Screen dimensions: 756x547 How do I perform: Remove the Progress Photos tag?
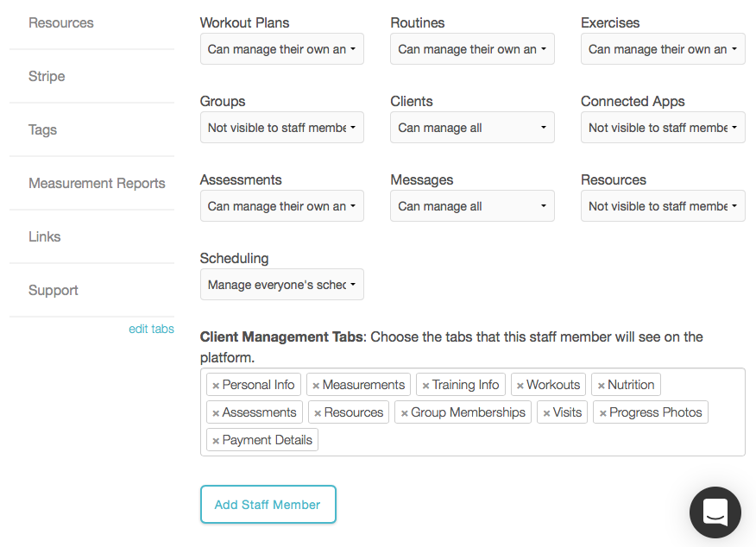coord(603,413)
